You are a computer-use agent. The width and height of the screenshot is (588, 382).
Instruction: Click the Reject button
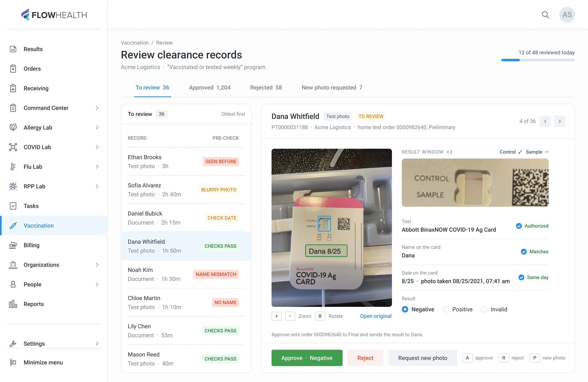coord(365,358)
